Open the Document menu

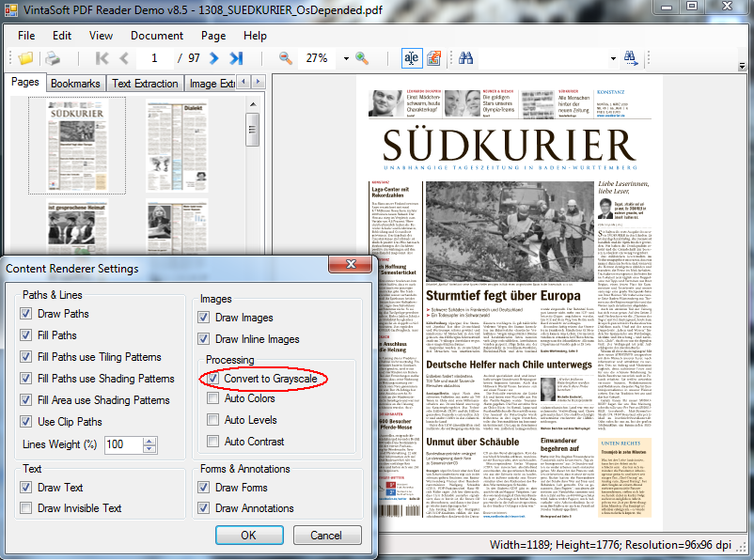(x=156, y=36)
